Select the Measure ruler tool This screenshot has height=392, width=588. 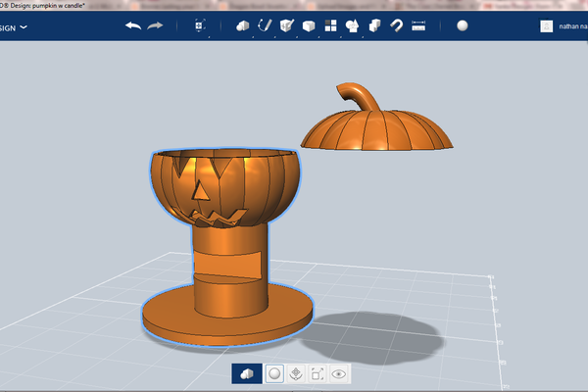tap(418, 26)
